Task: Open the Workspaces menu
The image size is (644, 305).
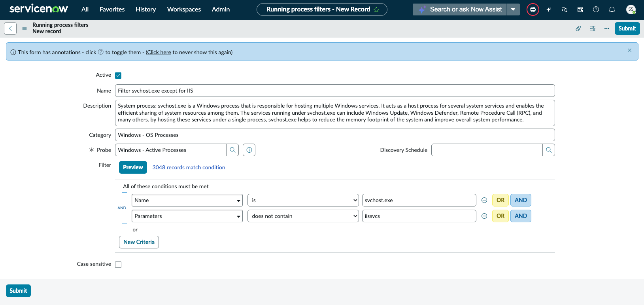Action: click(x=184, y=9)
